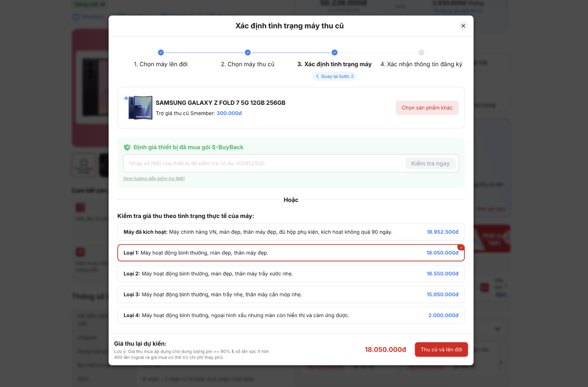This screenshot has width=588, height=387.
Task: Click the Galaxy Z Fold 7 product thumbnail
Action: point(140,108)
